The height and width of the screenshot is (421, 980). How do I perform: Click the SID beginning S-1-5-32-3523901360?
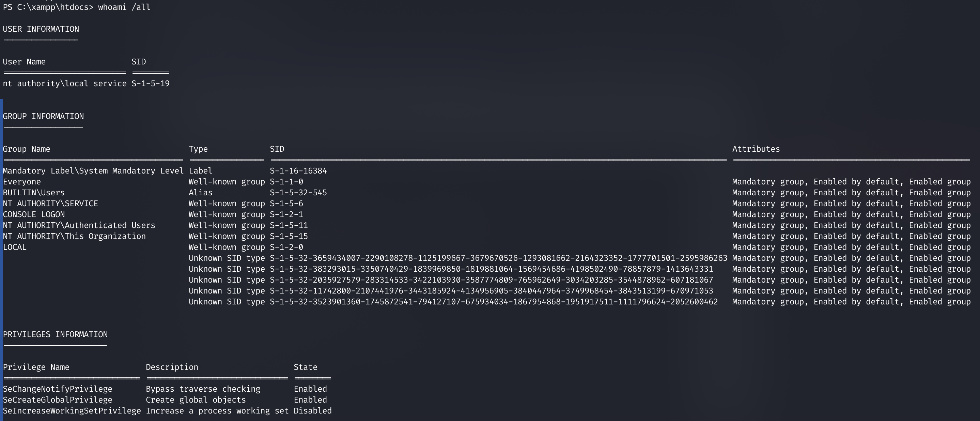pos(494,301)
